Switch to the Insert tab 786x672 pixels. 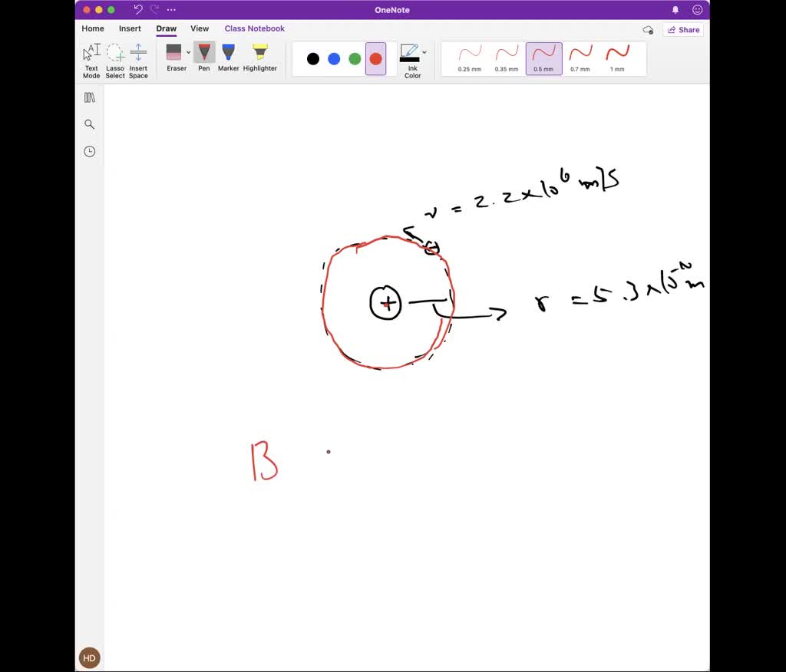[129, 28]
